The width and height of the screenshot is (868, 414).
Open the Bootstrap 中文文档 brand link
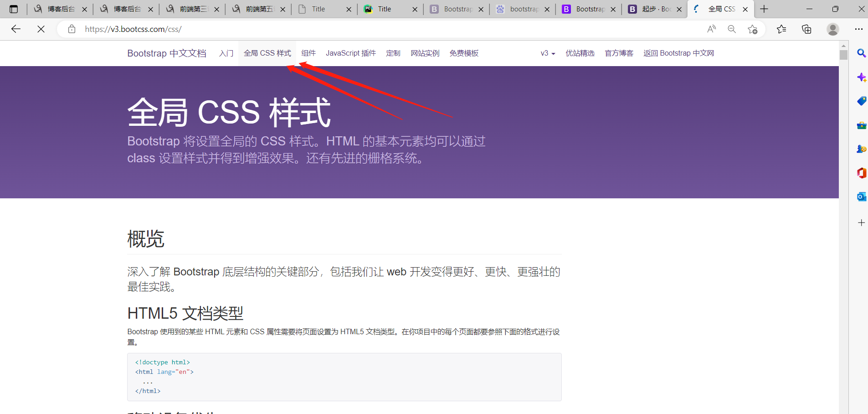click(x=167, y=53)
